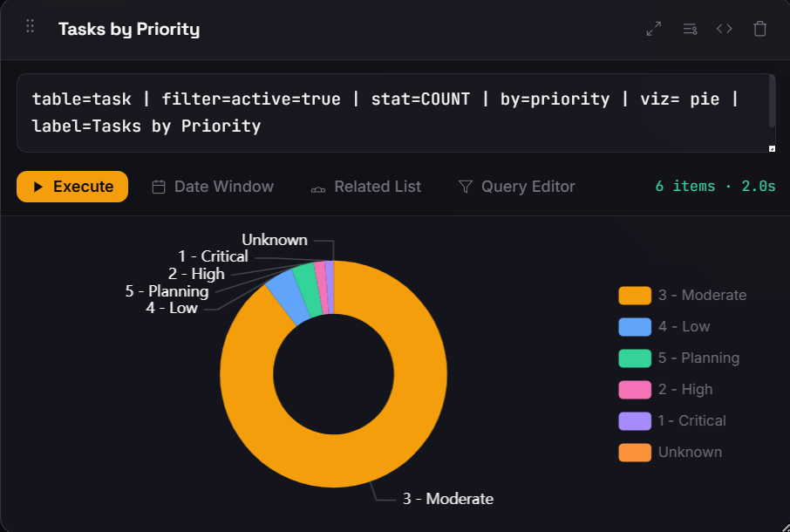Click the '4 - Low' pie callout label
Screen dimensions: 790x532
pyautogui.click(x=171, y=308)
